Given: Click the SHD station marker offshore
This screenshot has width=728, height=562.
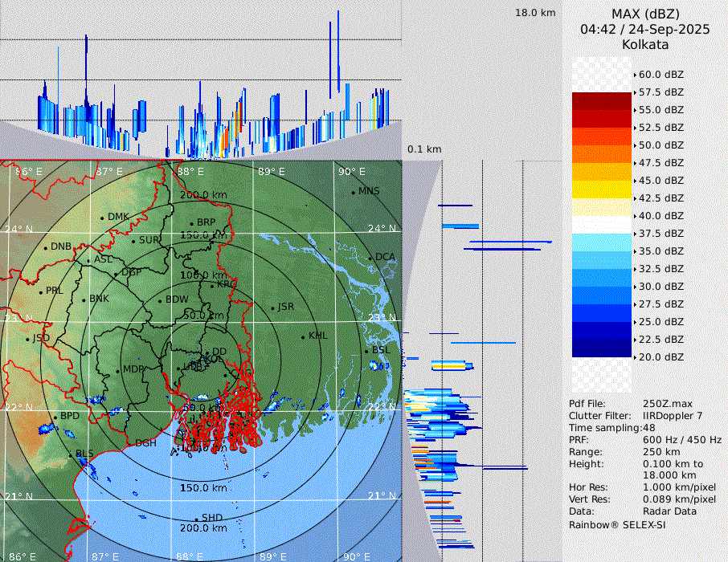Looking at the screenshot, I should tap(196, 518).
